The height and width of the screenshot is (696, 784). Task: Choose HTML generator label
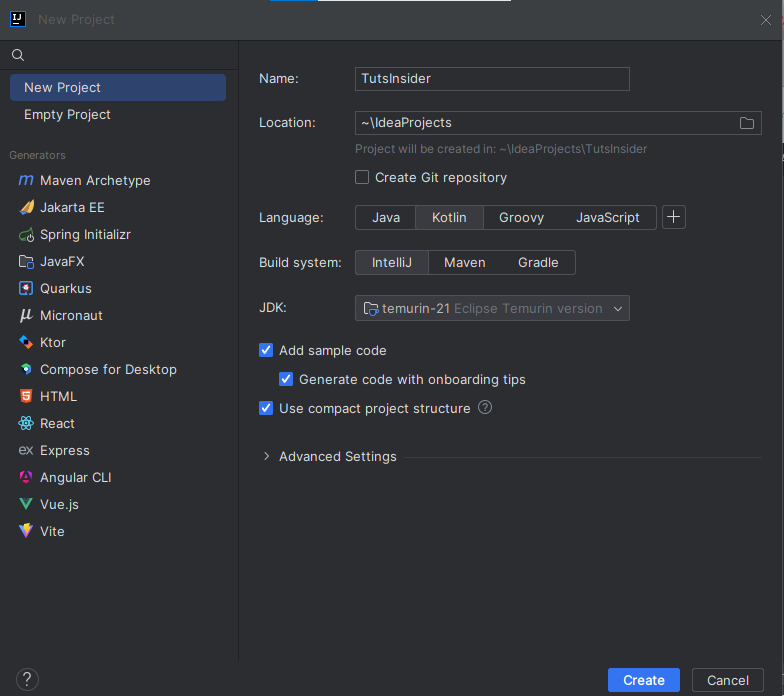click(58, 396)
